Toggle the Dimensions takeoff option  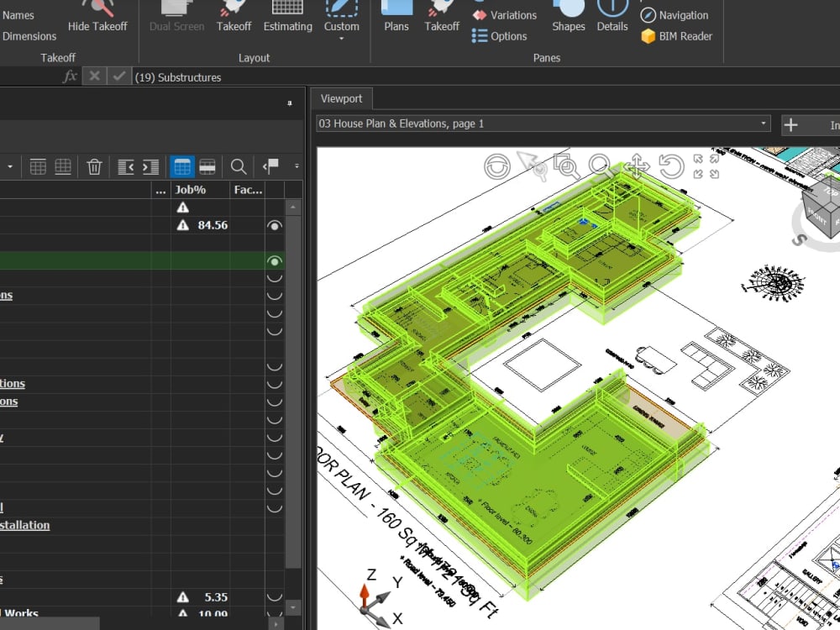coord(29,36)
